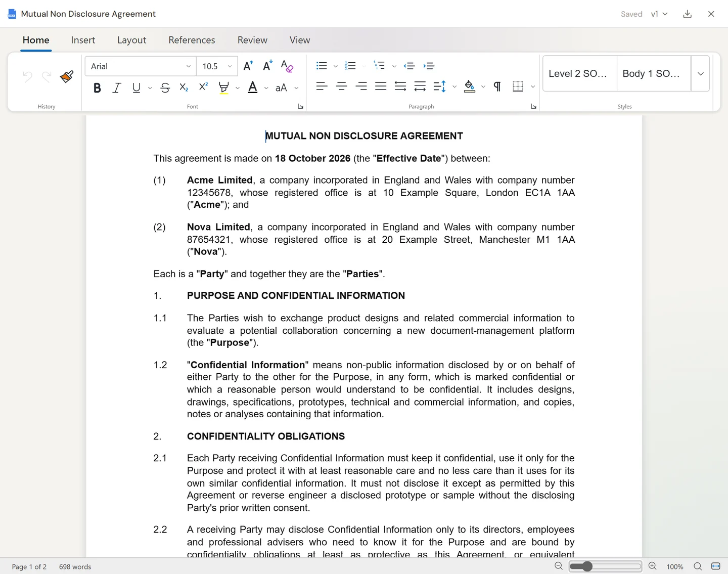Expand multilevel list options arrow

[x=394, y=66]
